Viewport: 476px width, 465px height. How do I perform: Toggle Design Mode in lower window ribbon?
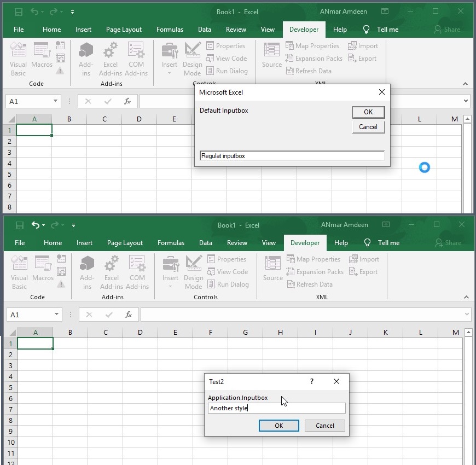pyautogui.click(x=193, y=272)
